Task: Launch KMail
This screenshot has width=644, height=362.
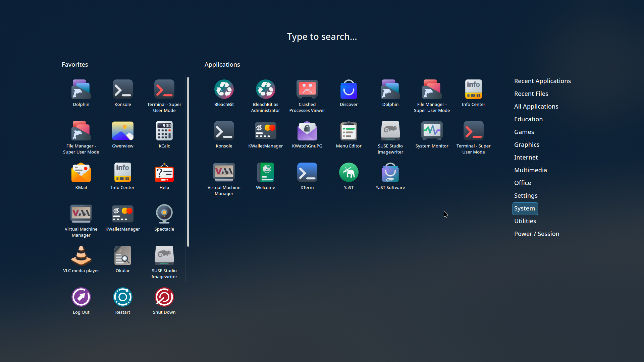Action: pyautogui.click(x=81, y=176)
